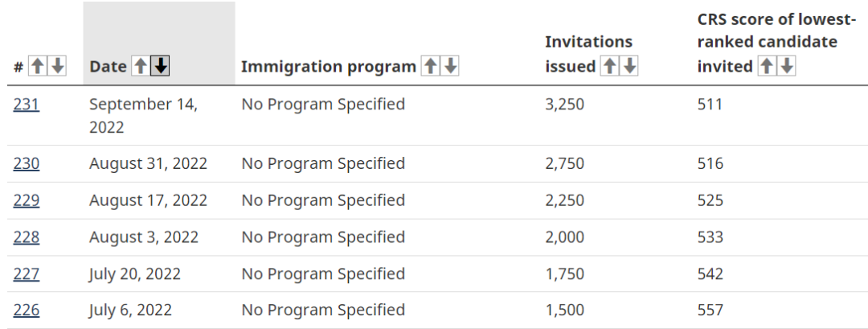Open draw number 229 link

[x=27, y=200]
